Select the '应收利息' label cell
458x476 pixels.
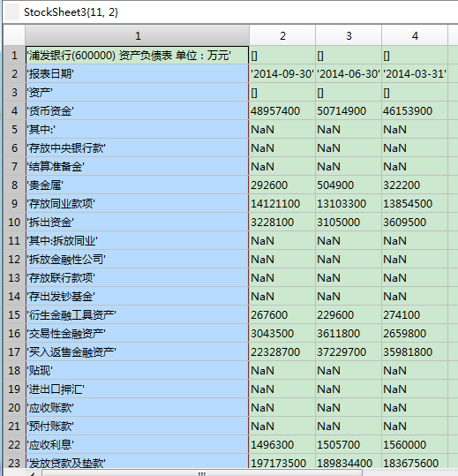coord(137,444)
